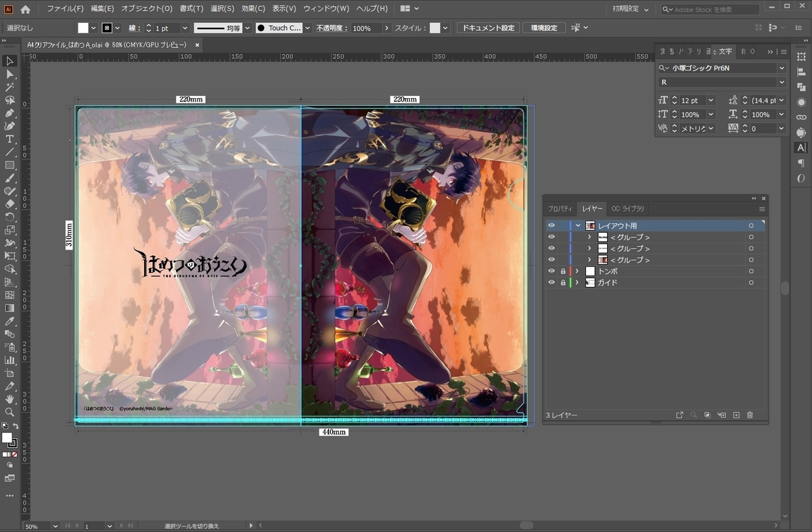Select the Paintbrush tool
The image size is (812, 532).
tap(9, 178)
